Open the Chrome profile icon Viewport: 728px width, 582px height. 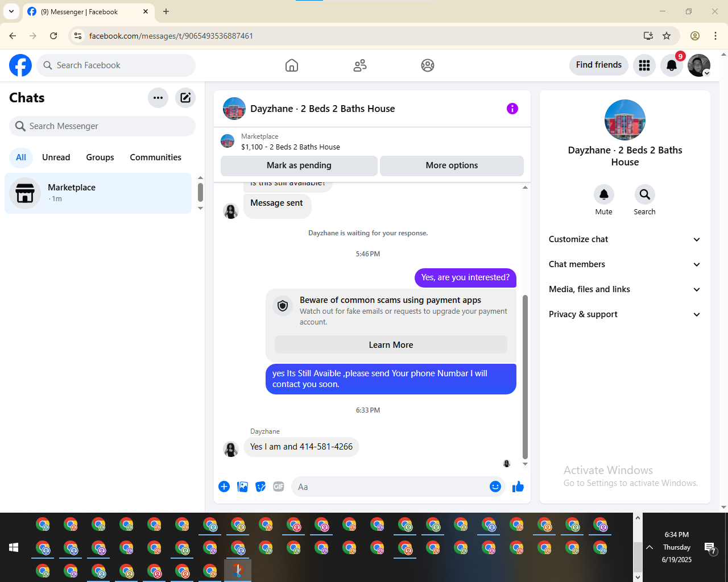(695, 36)
